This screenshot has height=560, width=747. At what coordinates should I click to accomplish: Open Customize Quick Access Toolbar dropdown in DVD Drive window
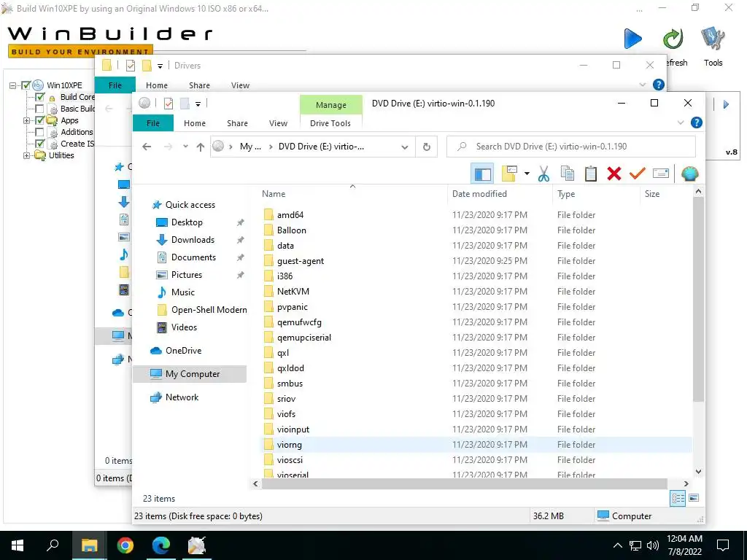(198, 104)
